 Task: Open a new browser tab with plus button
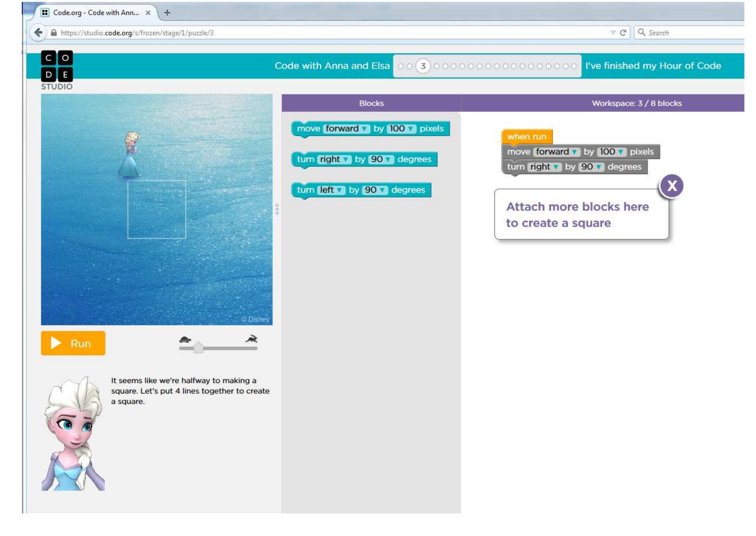pyautogui.click(x=167, y=13)
